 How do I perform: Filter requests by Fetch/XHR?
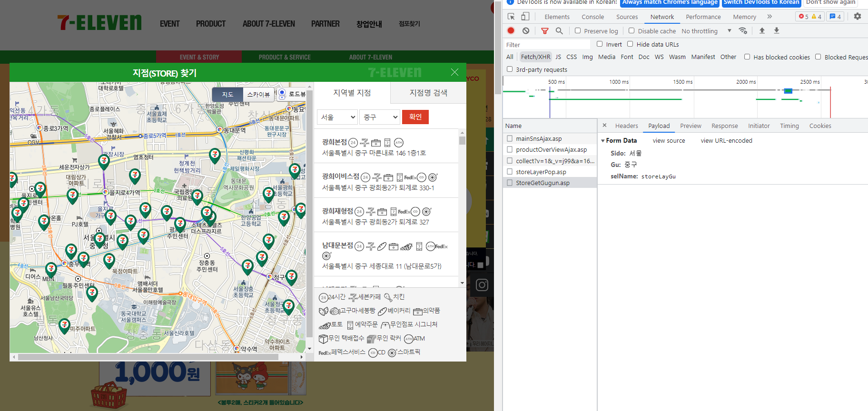click(x=535, y=57)
